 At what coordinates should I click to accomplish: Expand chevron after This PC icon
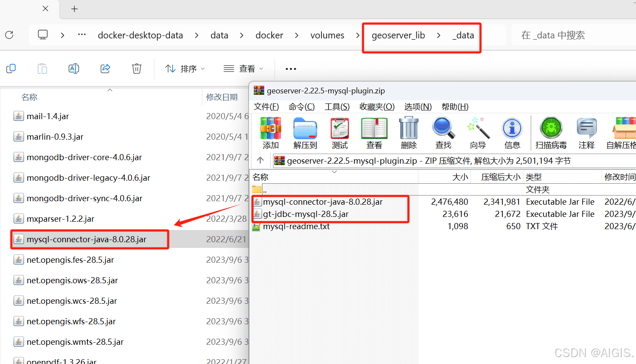(62, 35)
